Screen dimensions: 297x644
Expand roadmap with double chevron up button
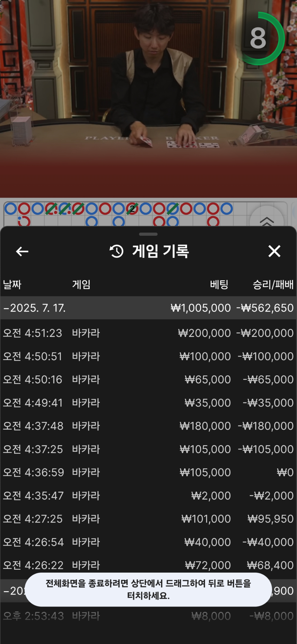(267, 221)
